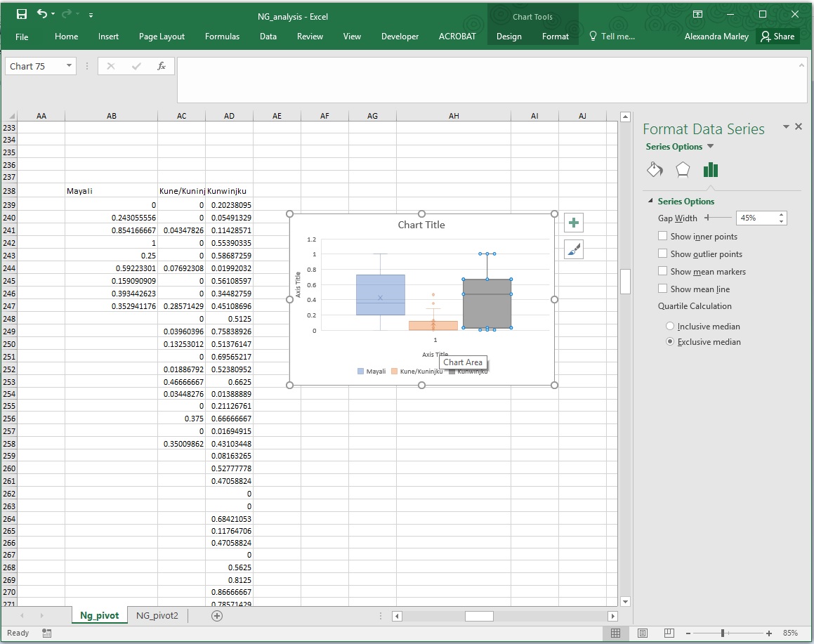The image size is (814, 644).
Task: Switch to NG_pivot2 sheet tab
Action: coord(157,616)
